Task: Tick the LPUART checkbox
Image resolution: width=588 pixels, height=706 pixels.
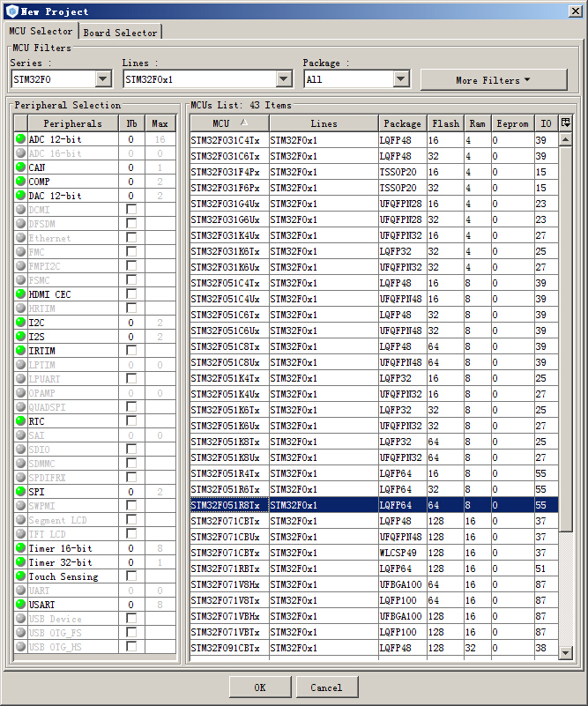Action: [131, 379]
